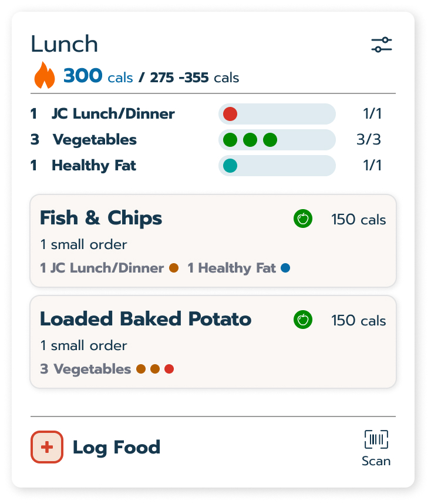Click the Vegetables progress bar
Viewport: 431px width, 504px height.
pos(277,140)
